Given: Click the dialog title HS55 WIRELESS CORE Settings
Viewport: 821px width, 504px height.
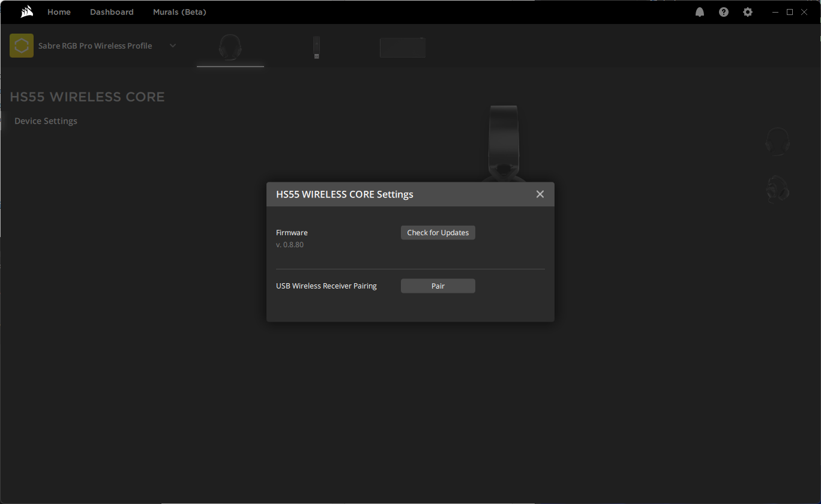Looking at the screenshot, I should (344, 194).
